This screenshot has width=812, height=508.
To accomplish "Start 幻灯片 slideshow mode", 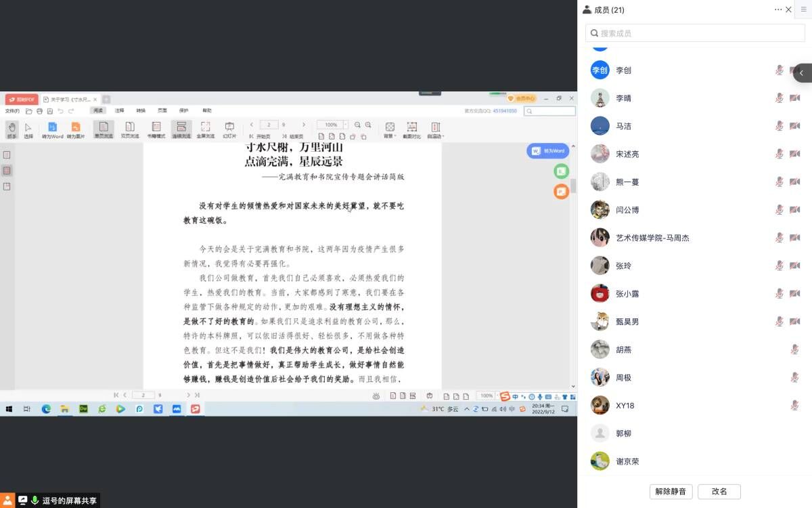I will pos(229,129).
